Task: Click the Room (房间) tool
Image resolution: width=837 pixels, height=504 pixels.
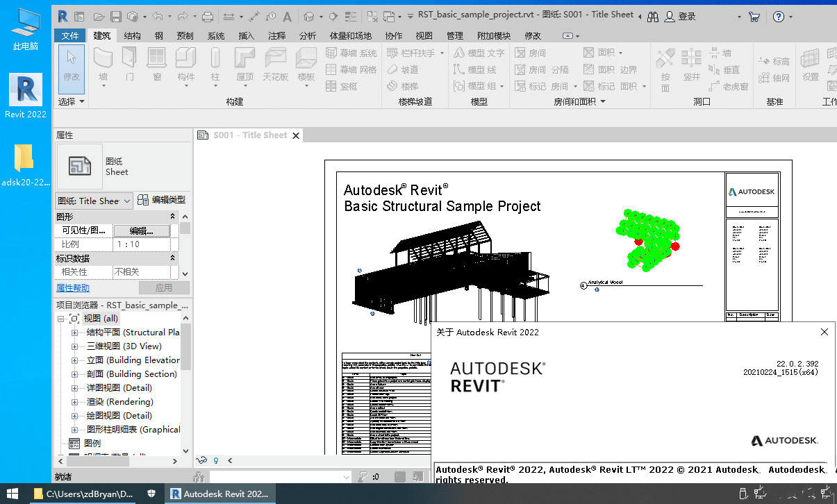Action: pos(538,52)
